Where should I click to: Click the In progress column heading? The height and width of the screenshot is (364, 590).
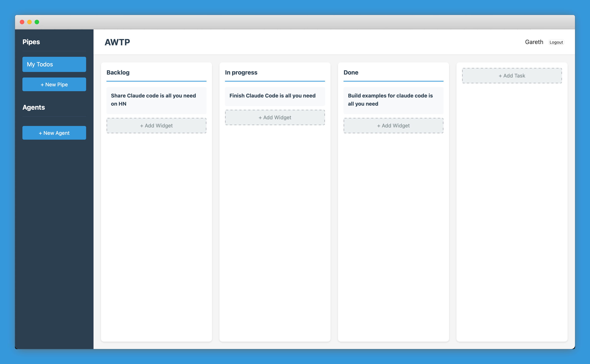click(241, 73)
